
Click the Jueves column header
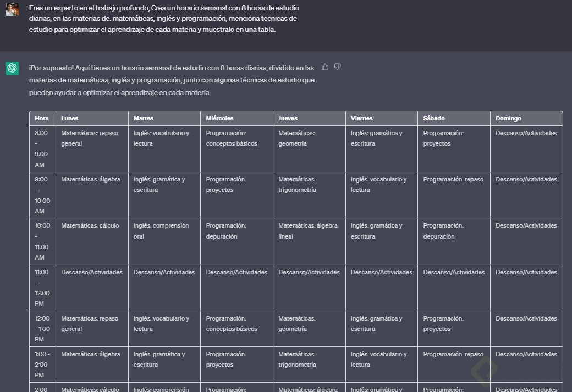click(288, 118)
